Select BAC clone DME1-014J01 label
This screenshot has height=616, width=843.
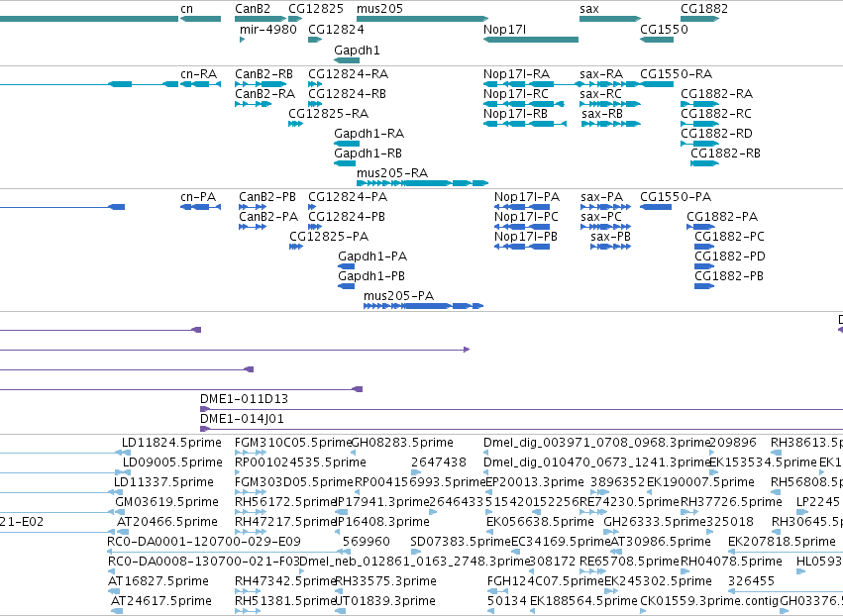pos(242,419)
